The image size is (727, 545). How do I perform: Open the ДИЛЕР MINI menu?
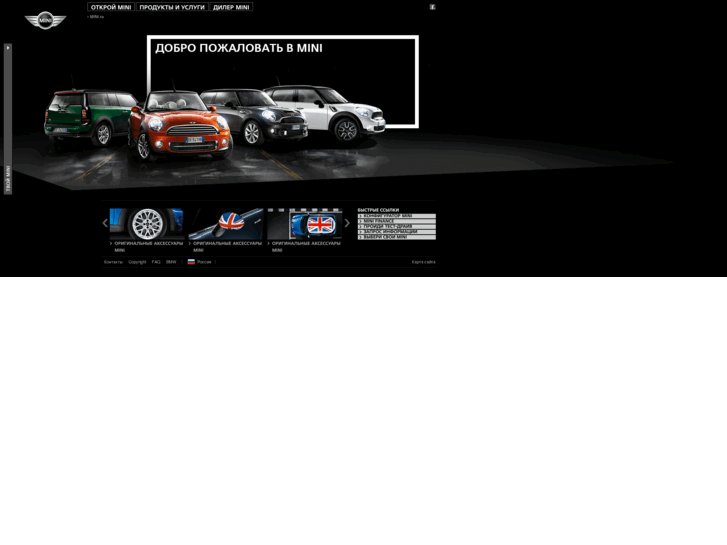tap(231, 7)
